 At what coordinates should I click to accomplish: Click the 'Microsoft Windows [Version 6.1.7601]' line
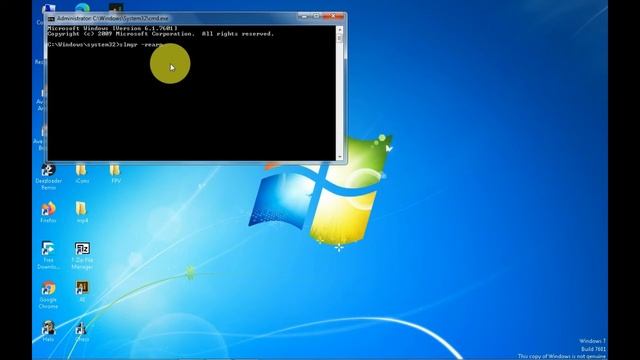[x=112, y=28]
